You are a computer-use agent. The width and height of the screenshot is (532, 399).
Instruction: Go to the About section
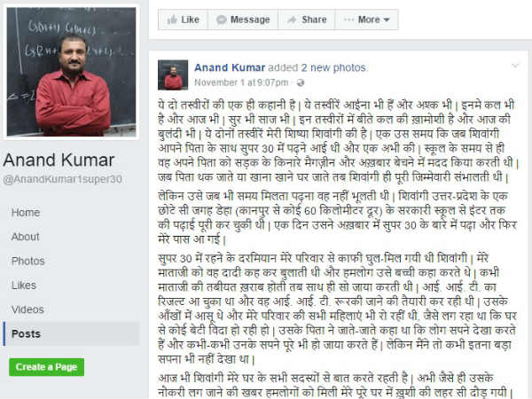click(26, 237)
